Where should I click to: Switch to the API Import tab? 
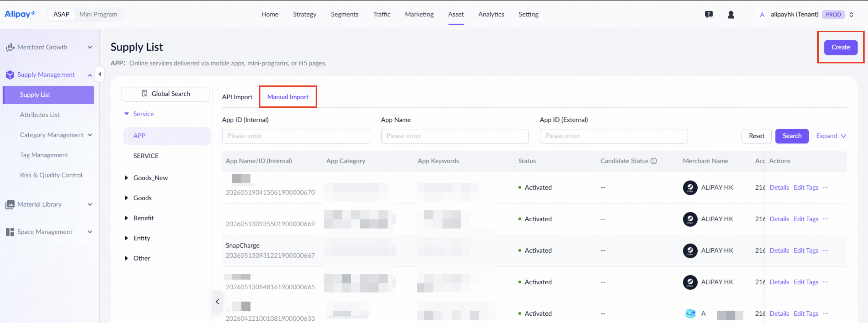click(237, 97)
